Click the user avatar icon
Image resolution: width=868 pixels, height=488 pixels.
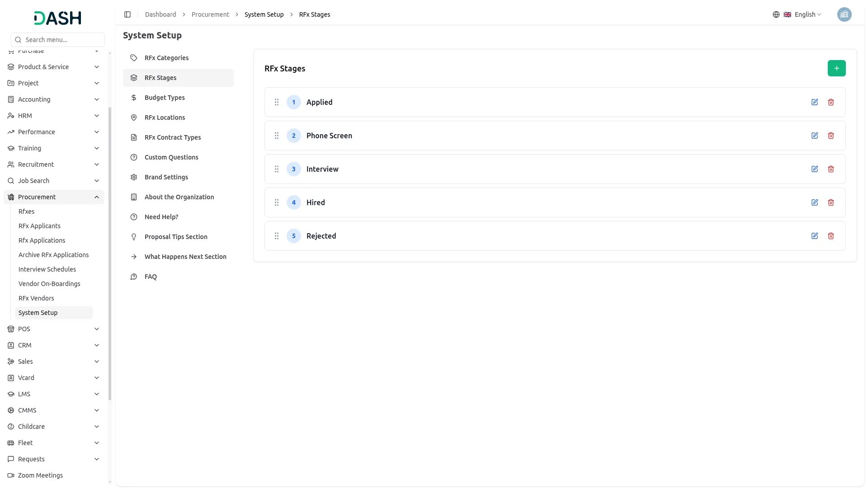click(844, 14)
